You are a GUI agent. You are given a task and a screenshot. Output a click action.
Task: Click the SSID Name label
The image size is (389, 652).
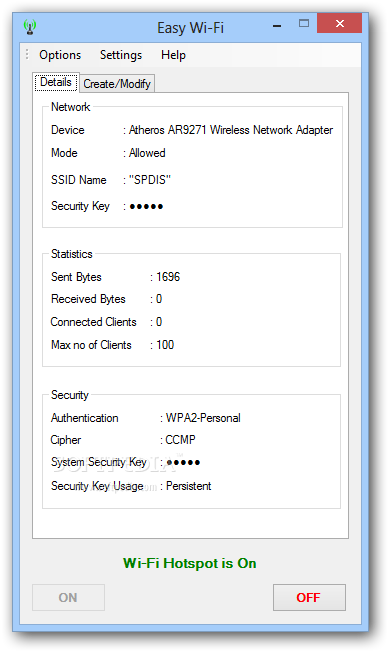pyautogui.click(x=79, y=180)
